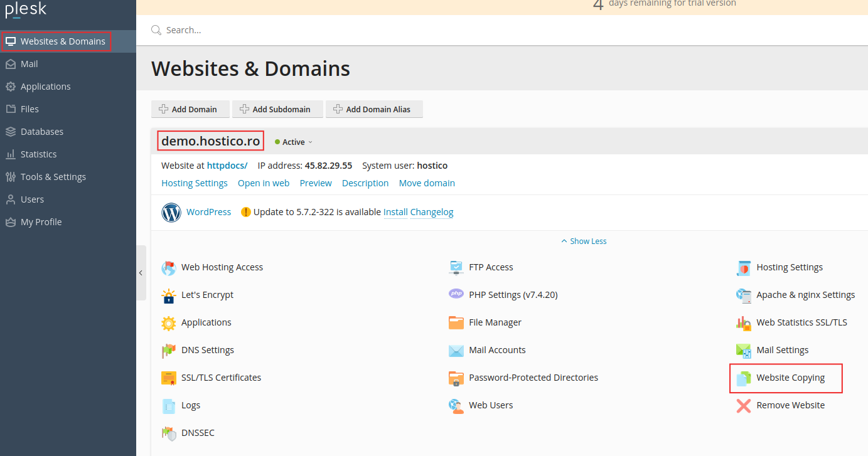The height and width of the screenshot is (456, 868).
Task: Open SSL/TLS Certificates
Action: [x=220, y=377]
